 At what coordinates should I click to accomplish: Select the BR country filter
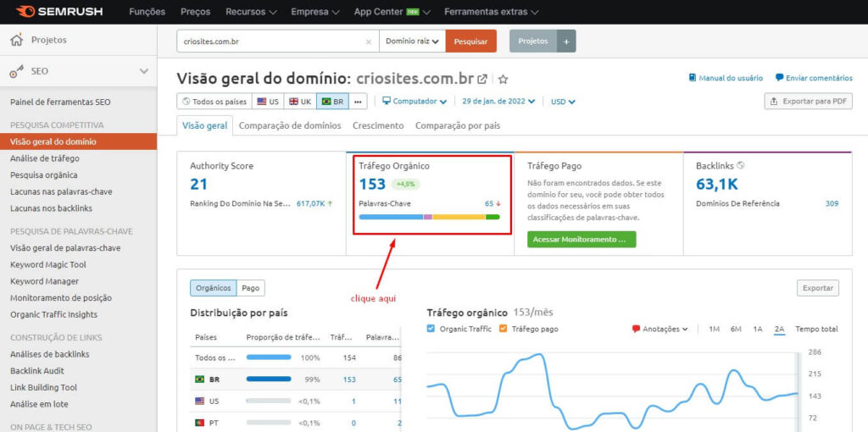(332, 102)
